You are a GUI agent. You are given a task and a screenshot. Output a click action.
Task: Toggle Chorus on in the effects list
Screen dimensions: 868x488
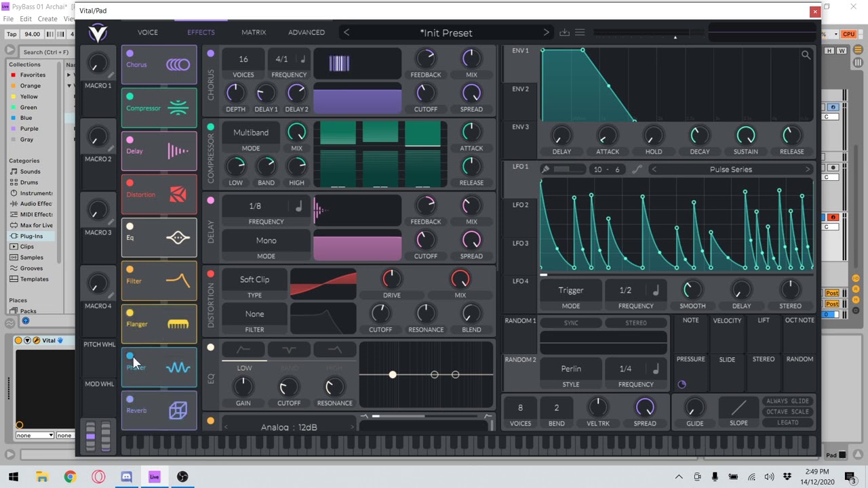(130, 54)
